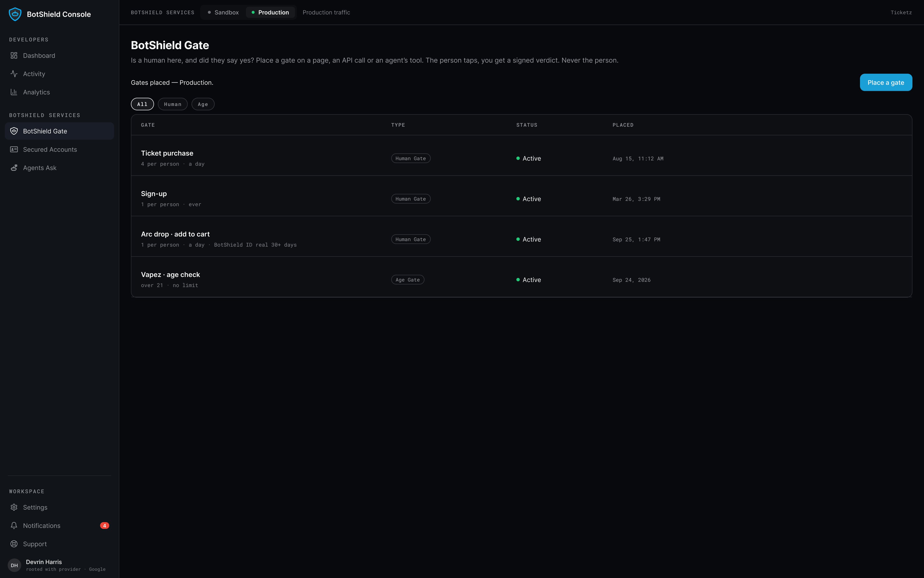
Task: Click the Analytics bar chart icon
Action: 14,92
